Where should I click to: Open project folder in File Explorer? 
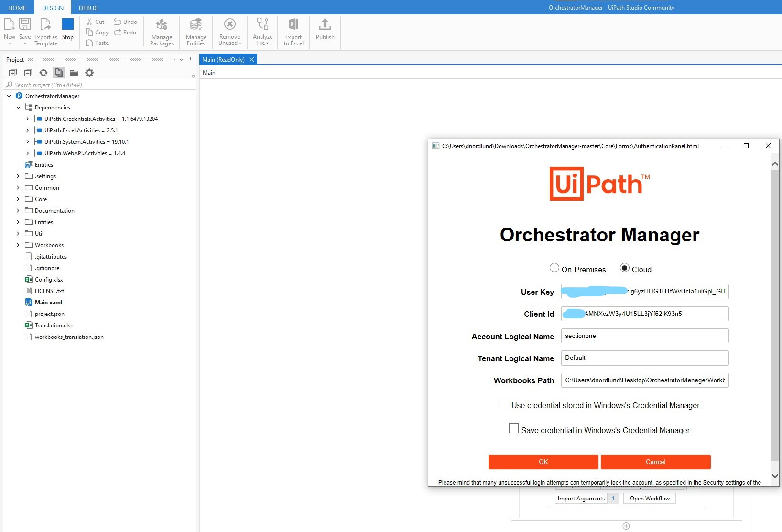pos(74,73)
